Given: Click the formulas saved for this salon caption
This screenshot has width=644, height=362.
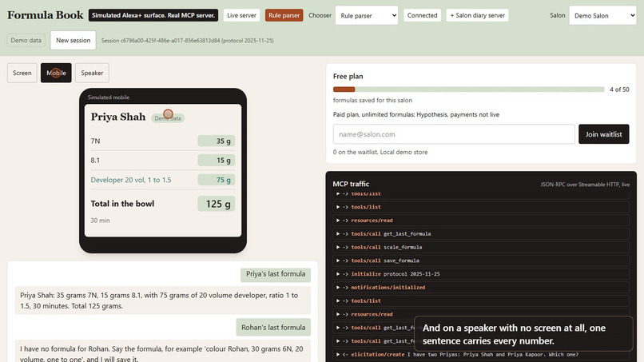Looking at the screenshot, I should click(x=372, y=100).
